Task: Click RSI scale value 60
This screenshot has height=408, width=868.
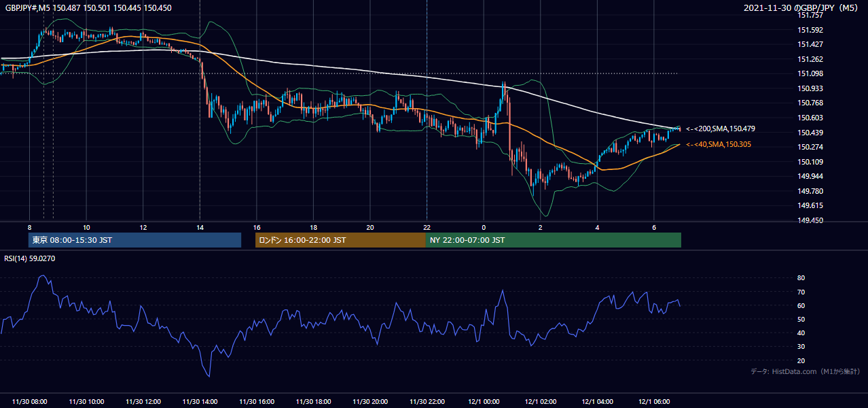Action: click(x=801, y=305)
